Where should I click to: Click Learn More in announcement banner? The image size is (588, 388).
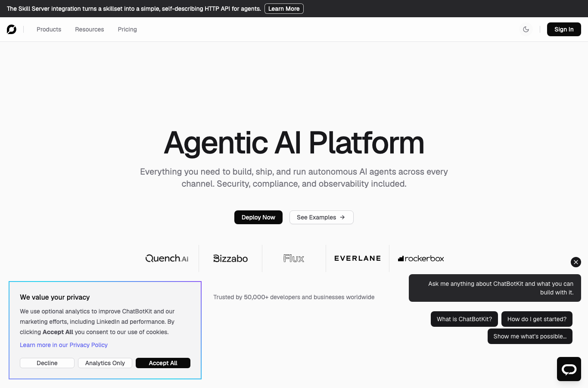[x=284, y=9]
